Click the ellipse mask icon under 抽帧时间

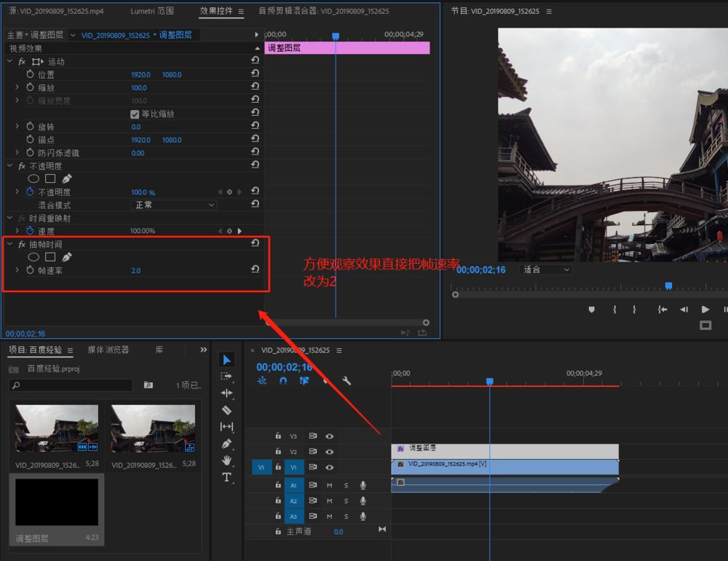point(33,256)
